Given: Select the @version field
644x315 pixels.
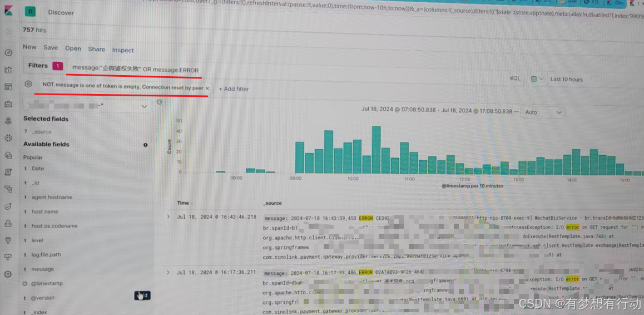Looking at the screenshot, I should coord(43,298).
